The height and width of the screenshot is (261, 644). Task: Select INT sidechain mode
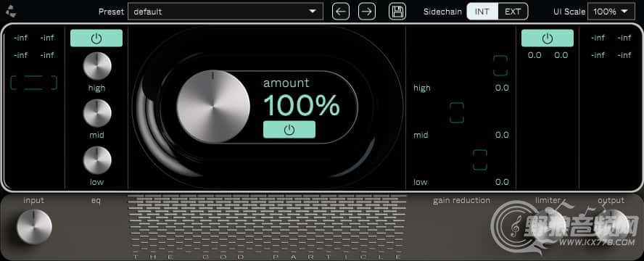pos(482,12)
